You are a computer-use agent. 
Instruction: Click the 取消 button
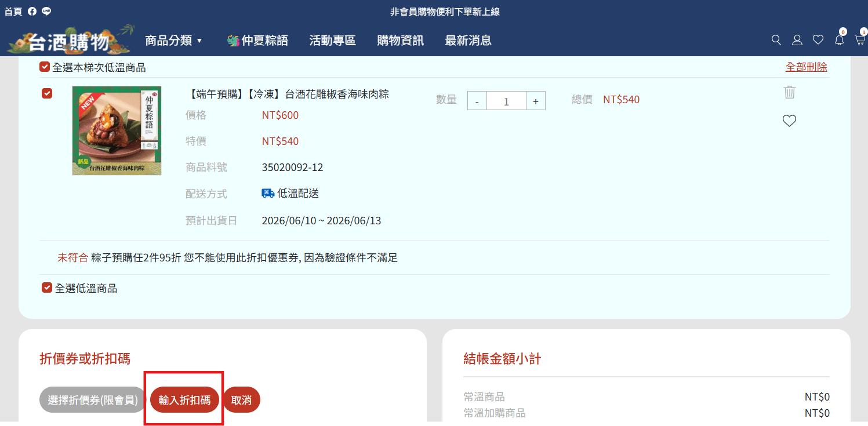point(241,400)
